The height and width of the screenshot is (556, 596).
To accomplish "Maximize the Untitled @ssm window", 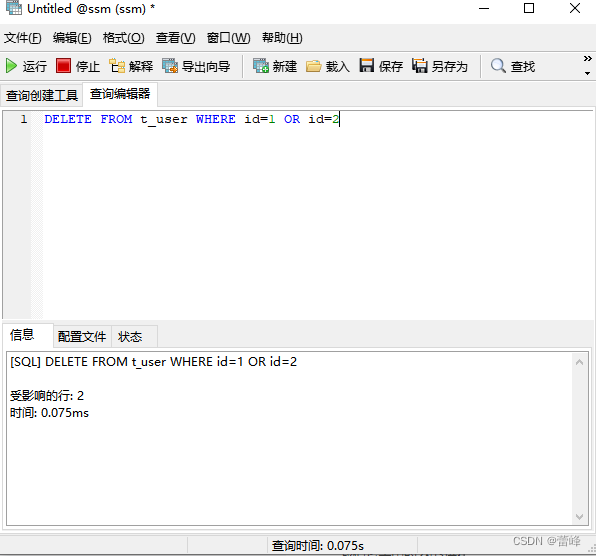I will point(529,8).
